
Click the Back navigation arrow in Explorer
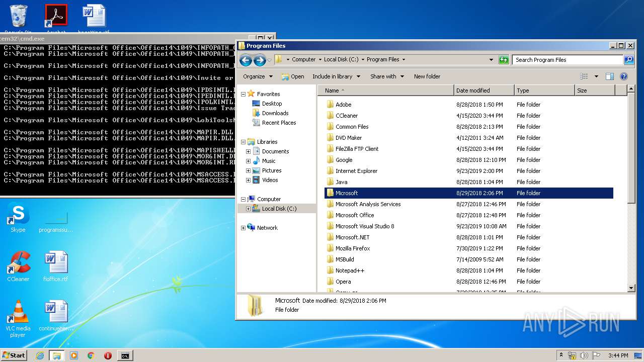[246, 60]
